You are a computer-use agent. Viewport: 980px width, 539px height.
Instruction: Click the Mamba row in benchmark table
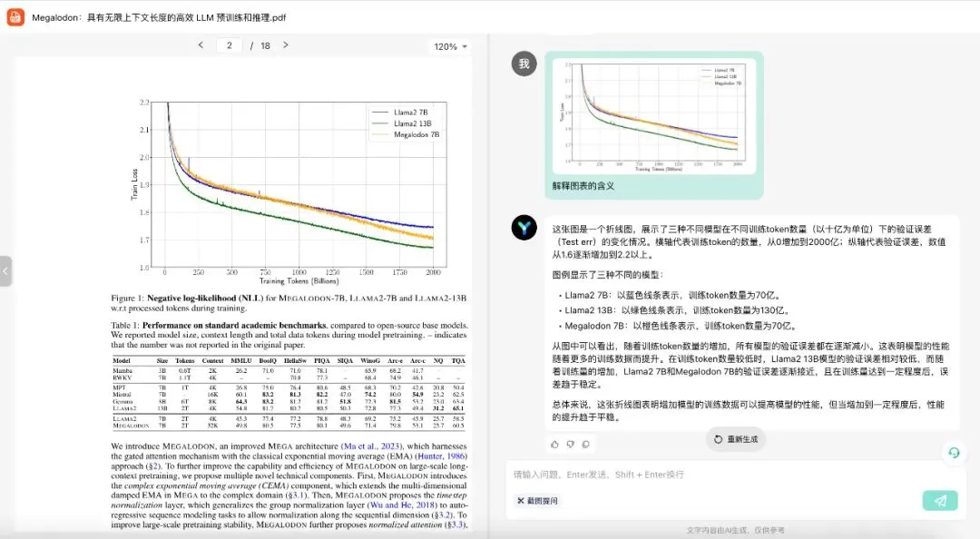289,371
